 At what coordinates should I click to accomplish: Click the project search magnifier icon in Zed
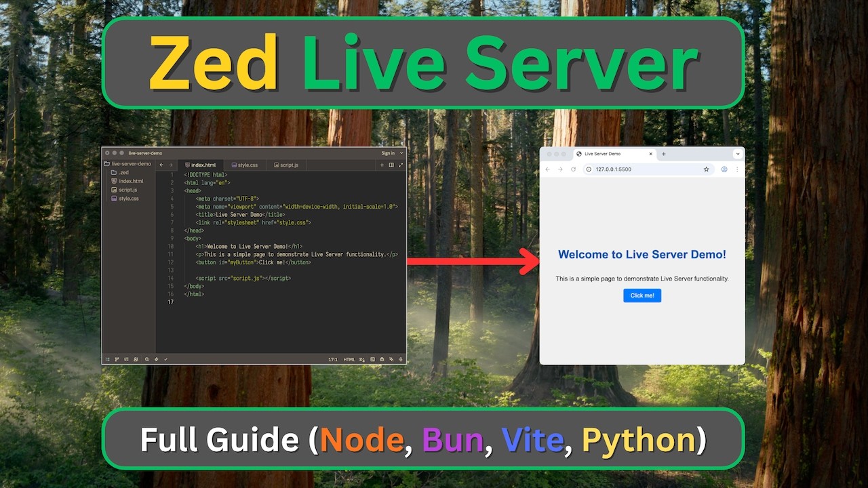146,359
